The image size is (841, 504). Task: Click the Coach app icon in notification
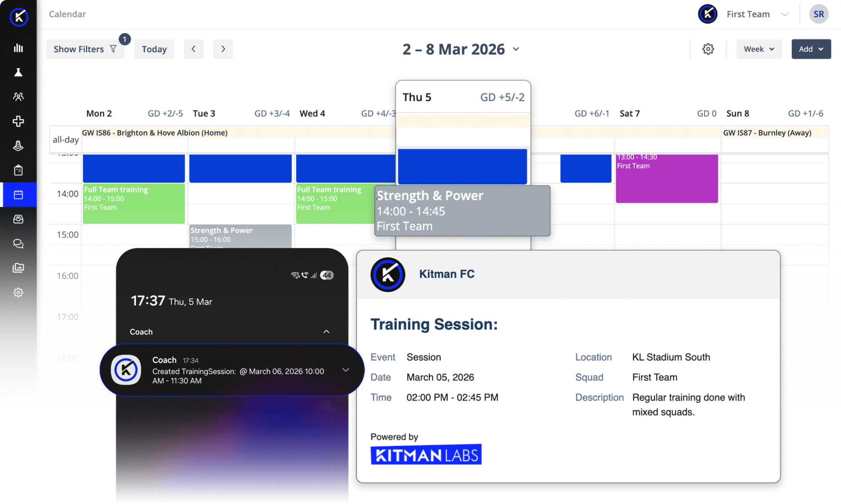[x=126, y=370]
